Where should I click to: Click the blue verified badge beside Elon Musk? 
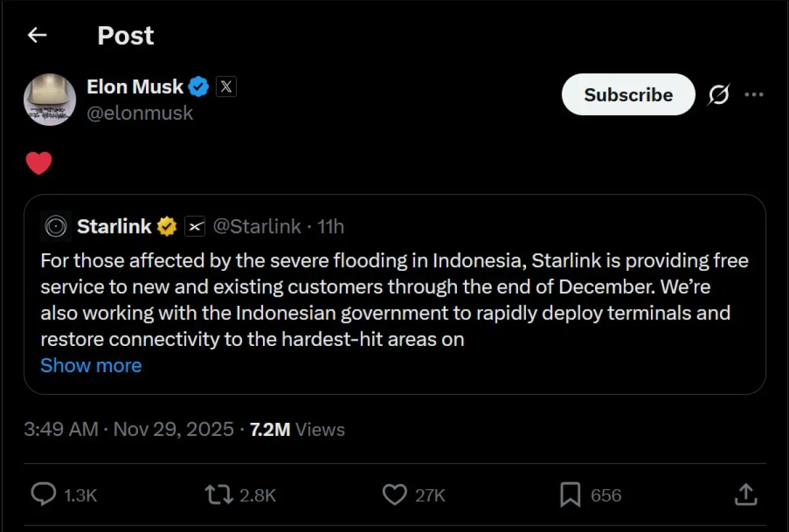tap(199, 87)
